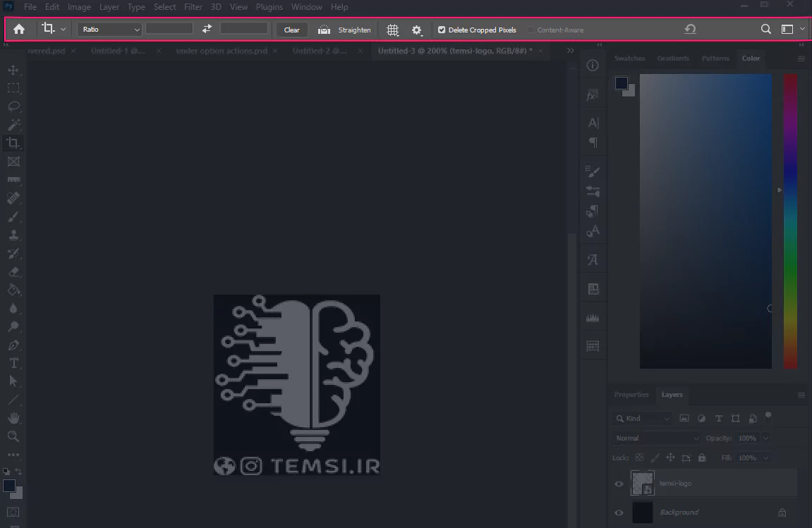Image resolution: width=812 pixels, height=528 pixels.
Task: Hide the Background layer
Action: (x=619, y=513)
